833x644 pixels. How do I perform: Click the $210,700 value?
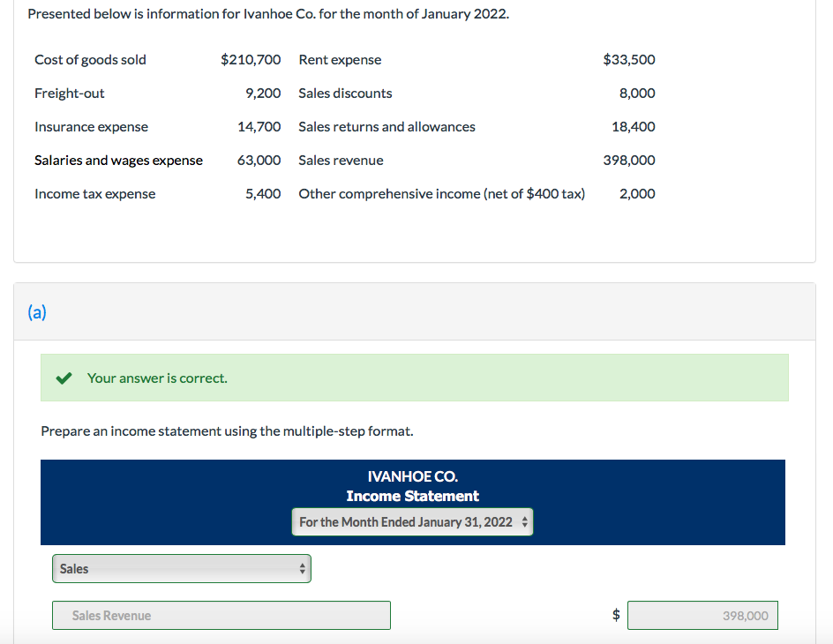click(x=251, y=59)
